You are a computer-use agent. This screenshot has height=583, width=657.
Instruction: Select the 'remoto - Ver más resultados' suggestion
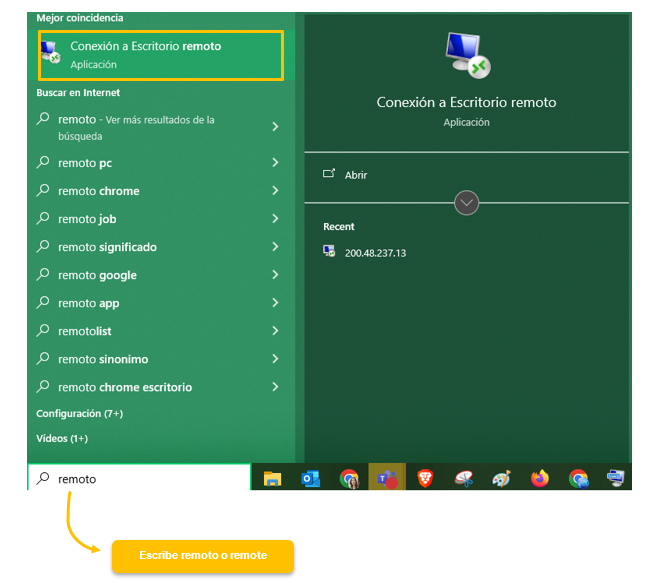[x=161, y=127]
